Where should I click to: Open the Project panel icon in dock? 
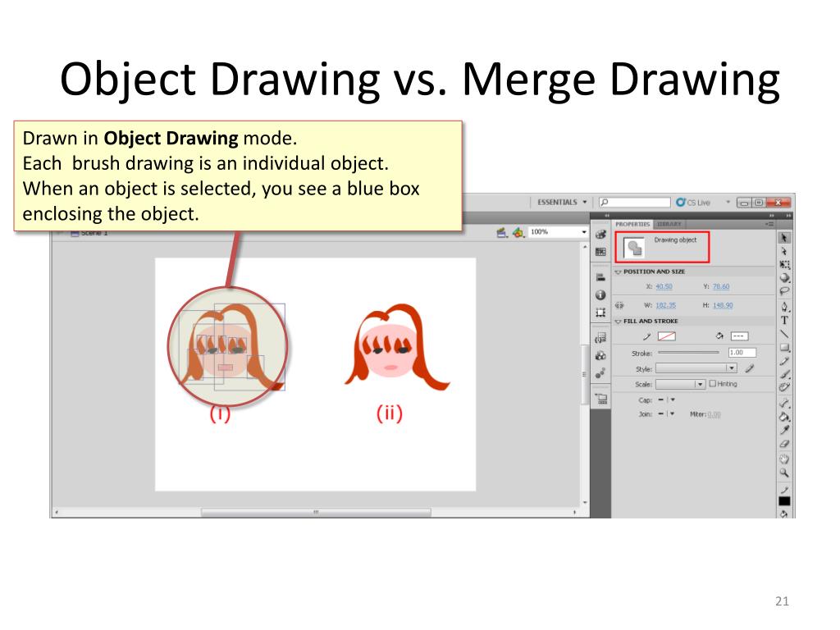pos(600,398)
